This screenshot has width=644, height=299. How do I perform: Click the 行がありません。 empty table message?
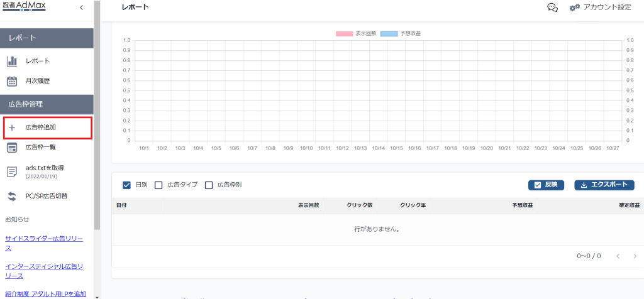click(377, 230)
